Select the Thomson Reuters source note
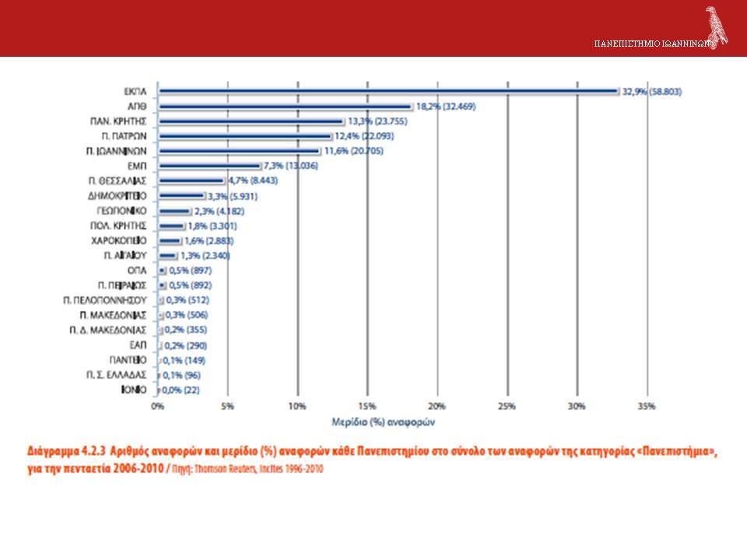This screenshot has height=560, width=747. pos(247,469)
